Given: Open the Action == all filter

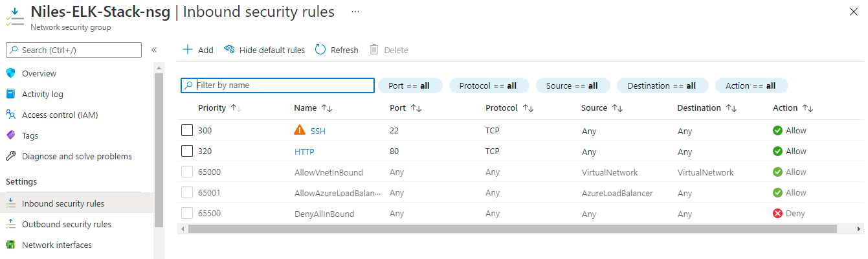Looking at the screenshot, I should (751, 85).
